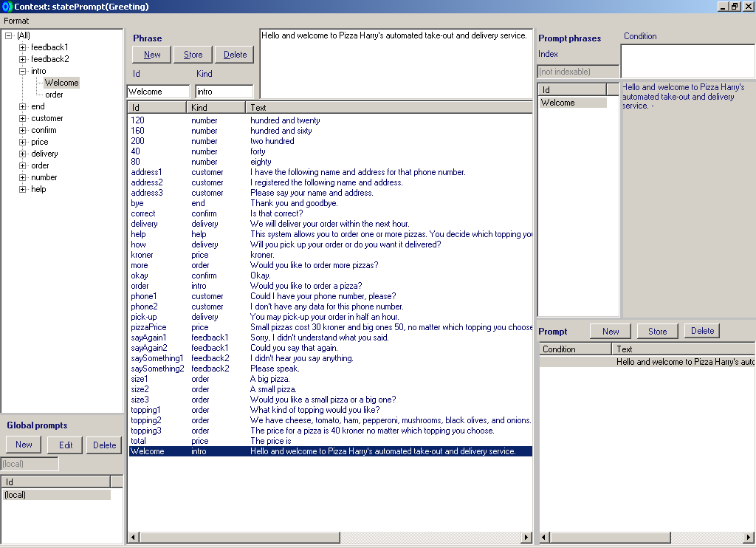Click the left arrow of the Prompt table scrollbar
The width and height of the screenshot is (756, 548).
click(544, 538)
